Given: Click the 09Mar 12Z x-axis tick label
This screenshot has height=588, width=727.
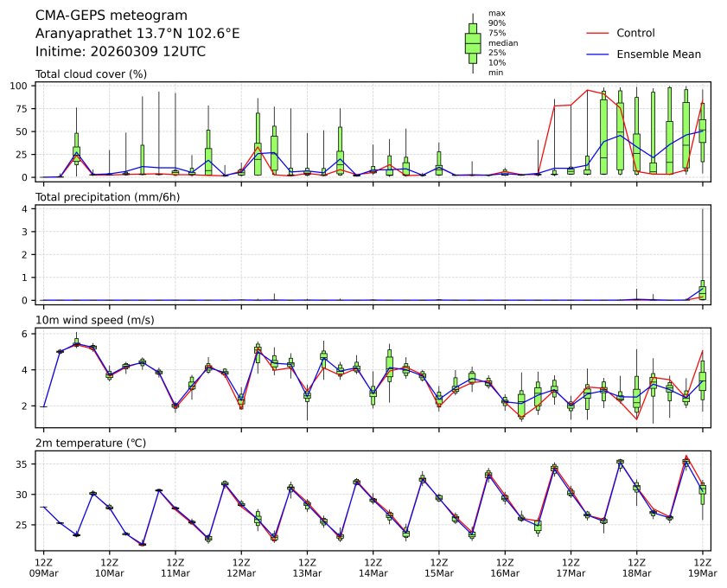Looking at the screenshot, I should (x=43, y=566).
